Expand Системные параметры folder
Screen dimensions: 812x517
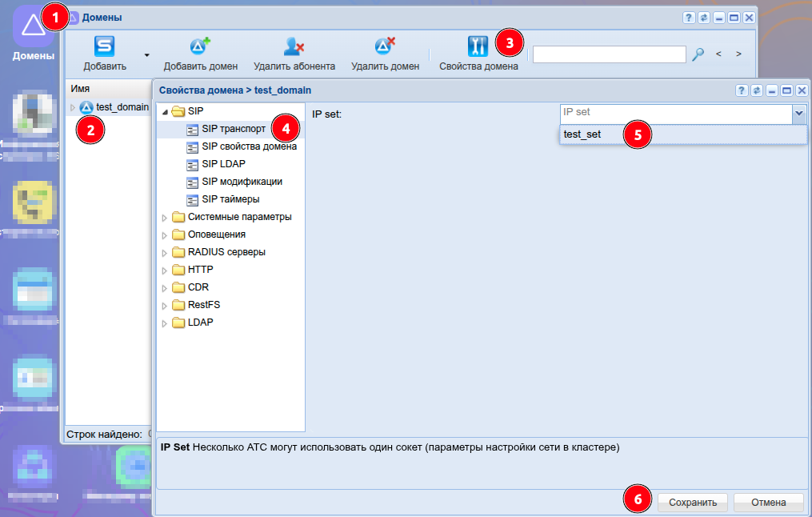[x=165, y=218]
